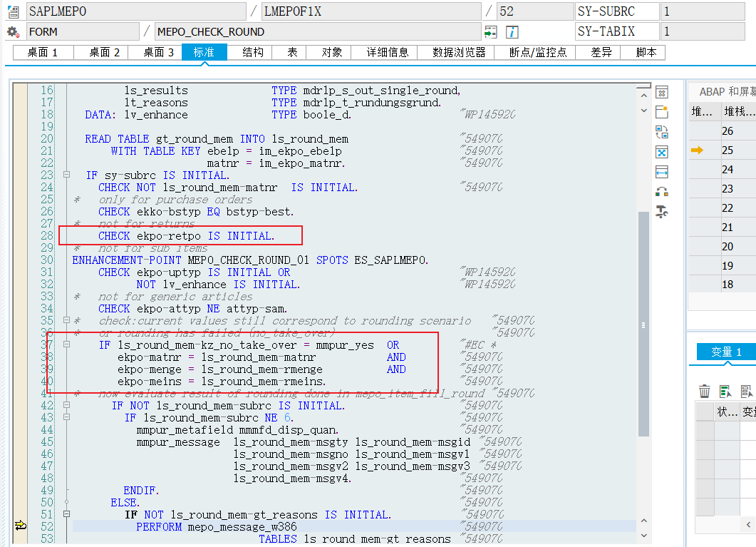Click the full-screen icon with blue X arrows
The image size is (756, 547).
(662, 152)
